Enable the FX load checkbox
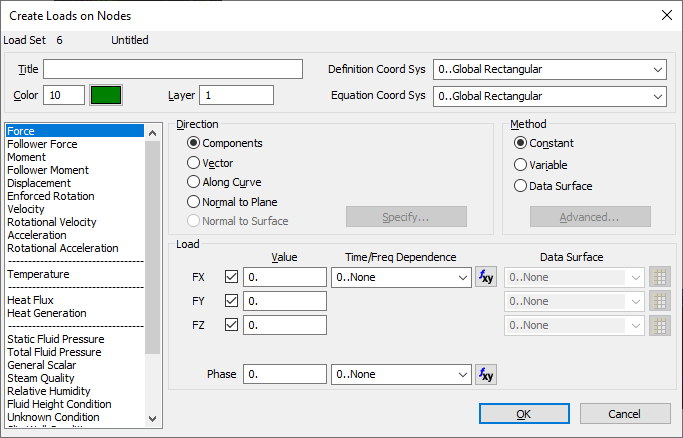This screenshot has width=683, height=438. click(x=233, y=277)
